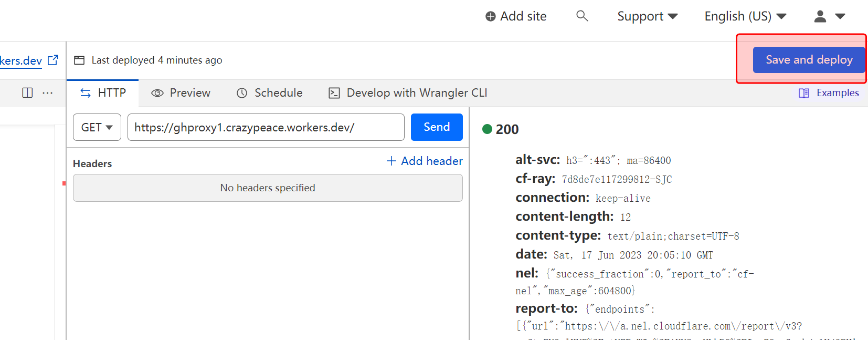Open the user account menu
Viewport: 868px width, 340px height.
coord(829,17)
